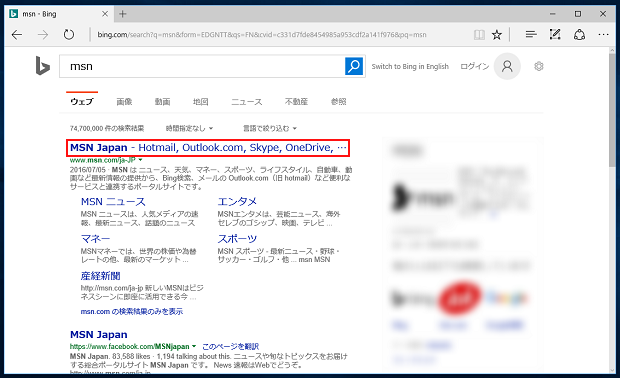Click the blurred msn logo in sidebar

click(422, 197)
